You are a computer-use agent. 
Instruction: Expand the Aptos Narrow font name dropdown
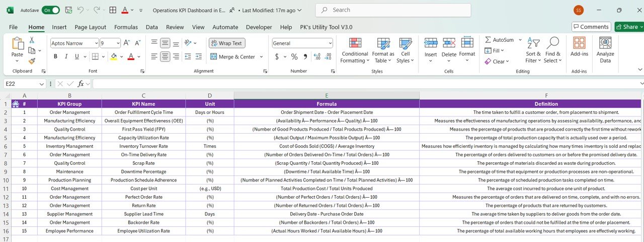(x=95, y=43)
